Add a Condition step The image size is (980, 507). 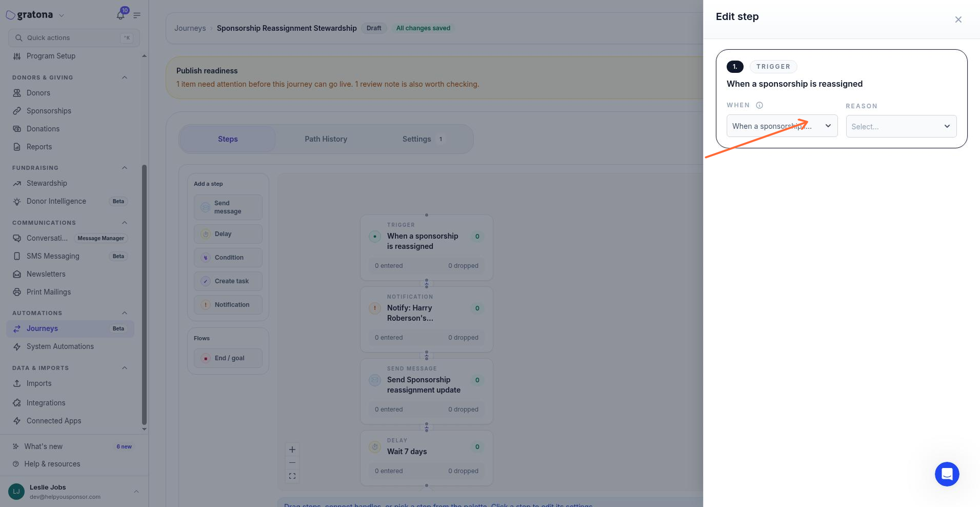tap(228, 258)
